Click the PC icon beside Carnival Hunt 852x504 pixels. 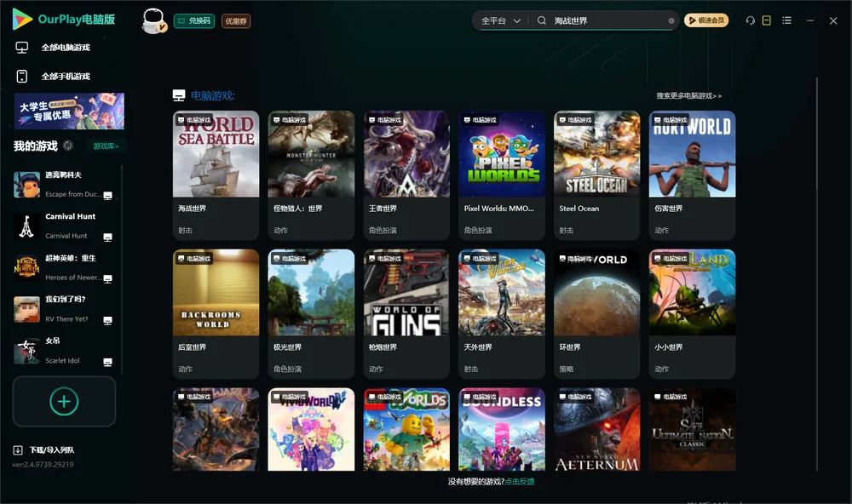107,238
